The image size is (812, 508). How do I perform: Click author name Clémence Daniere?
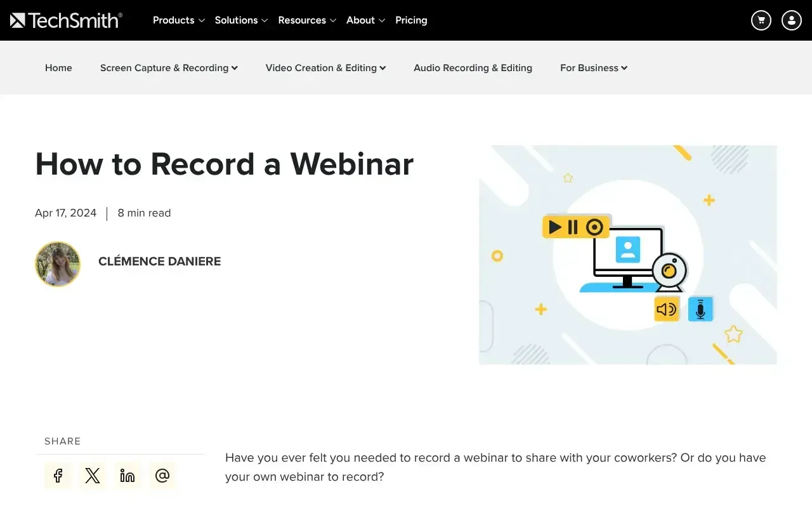click(x=159, y=262)
